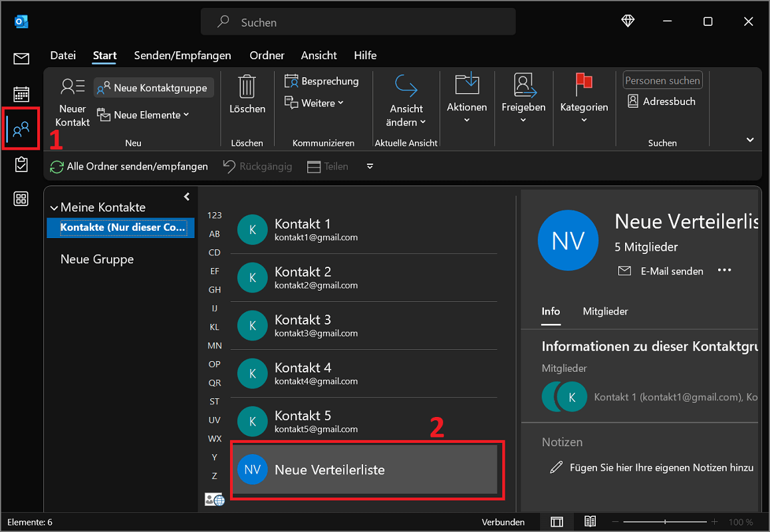Screen dimensions: 770x532
Task: Collapse the ribbon with chevron
Action: click(750, 140)
